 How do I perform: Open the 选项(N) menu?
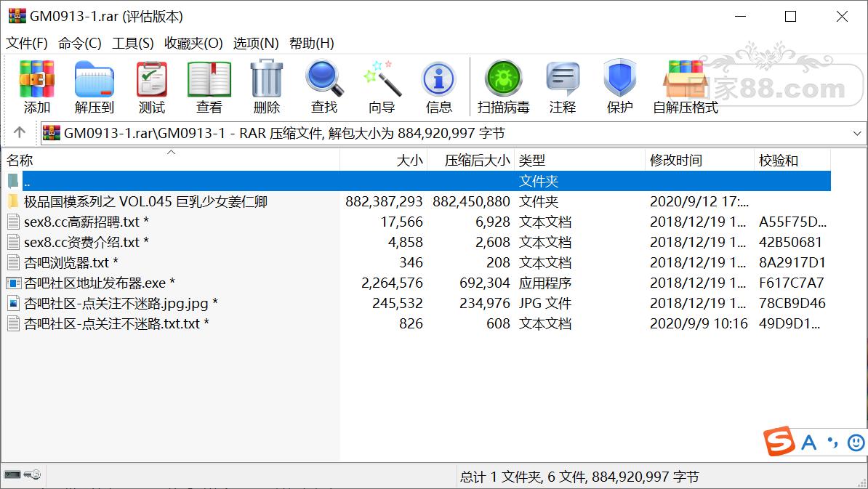[256, 43]
